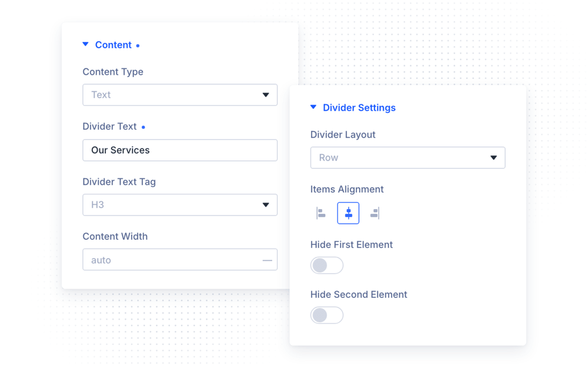Viewport: 588px width, 368px height.
Task: Open the Content Type dropdown
Action: [x=180, y=95]
